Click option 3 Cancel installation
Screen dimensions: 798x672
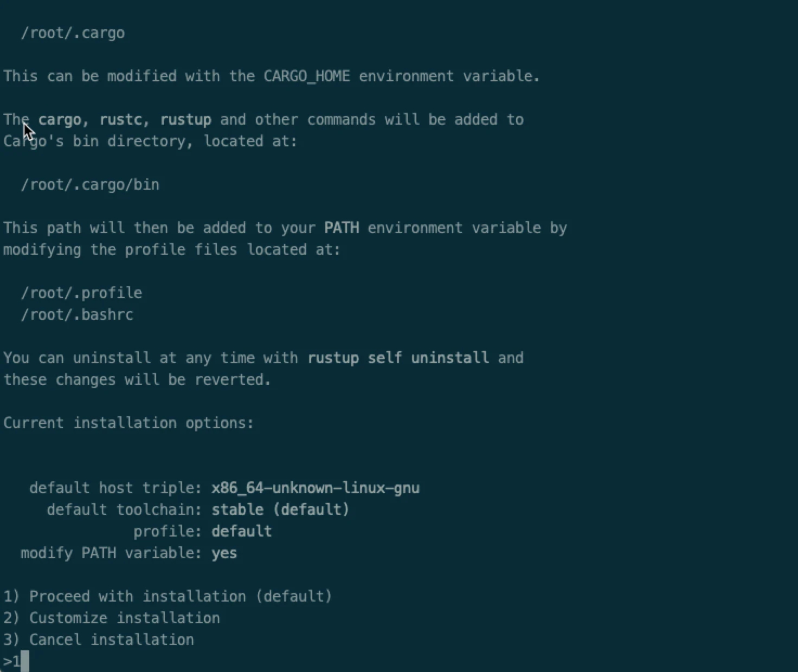pos(99,640)
